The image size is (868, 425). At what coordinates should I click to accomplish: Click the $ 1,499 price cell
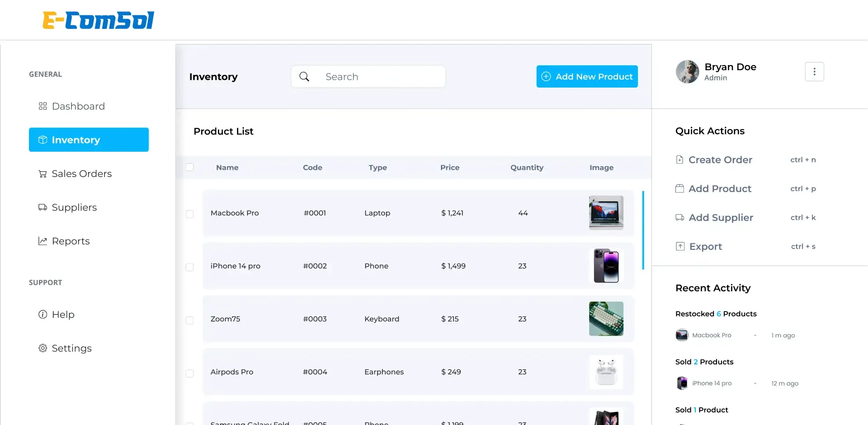[453, 266]
